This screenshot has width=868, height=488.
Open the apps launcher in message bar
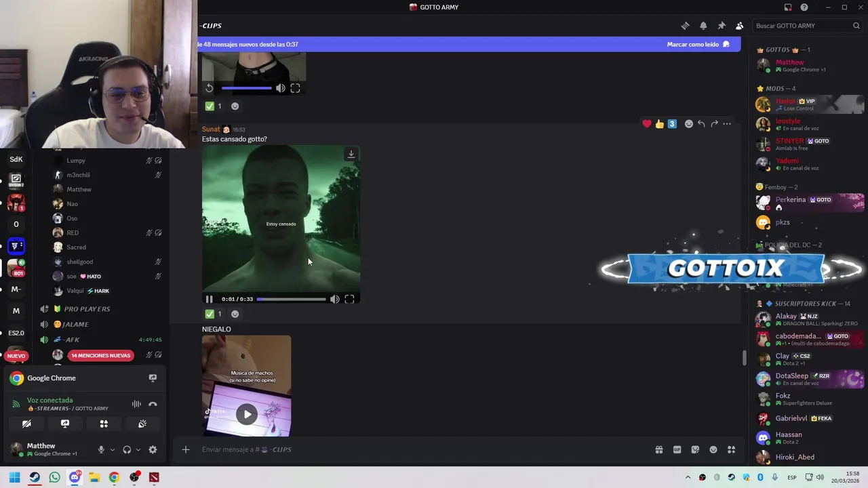(732, 449)
